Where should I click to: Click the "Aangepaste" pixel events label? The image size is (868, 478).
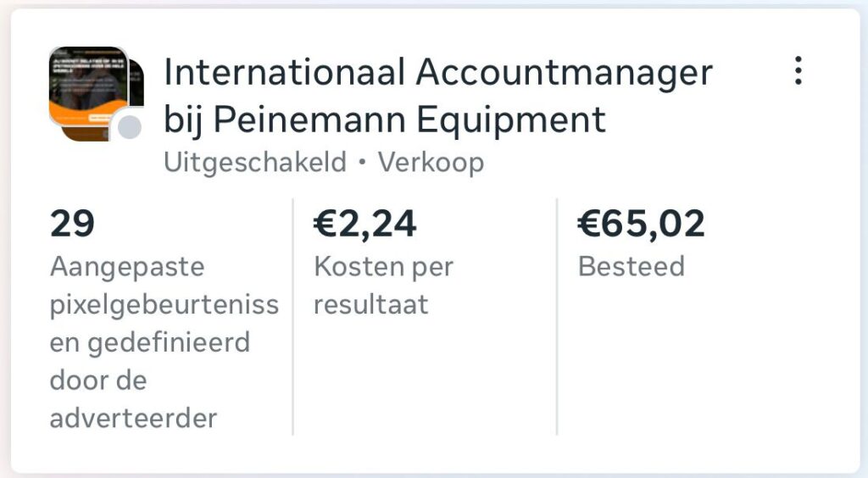point(127,267)
